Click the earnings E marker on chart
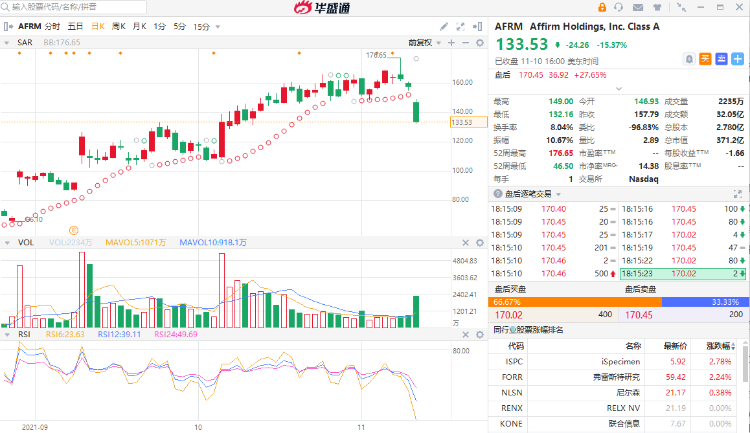 click(73, 230)
